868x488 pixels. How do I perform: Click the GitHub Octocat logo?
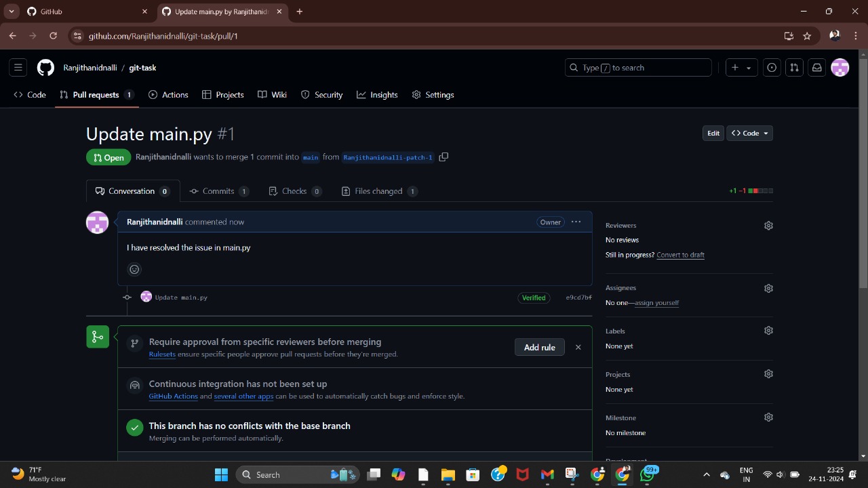coord(45,68)
